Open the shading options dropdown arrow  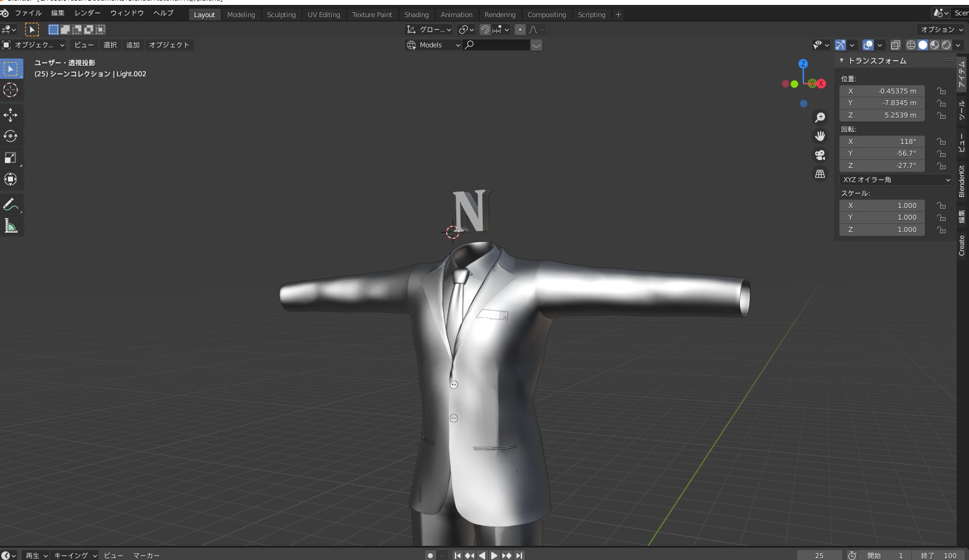click(x=959, y=45)
